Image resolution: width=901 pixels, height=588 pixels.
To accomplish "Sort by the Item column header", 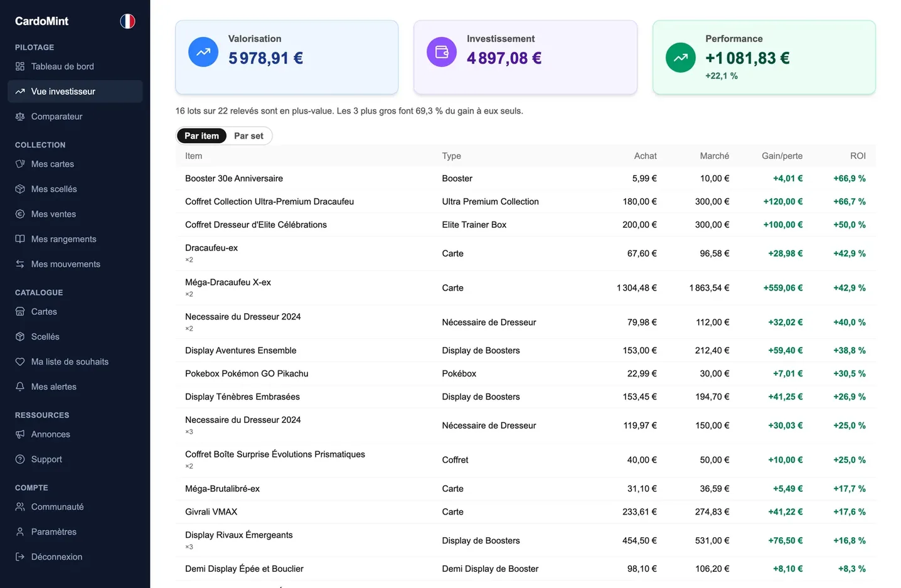I will (193, 156).
